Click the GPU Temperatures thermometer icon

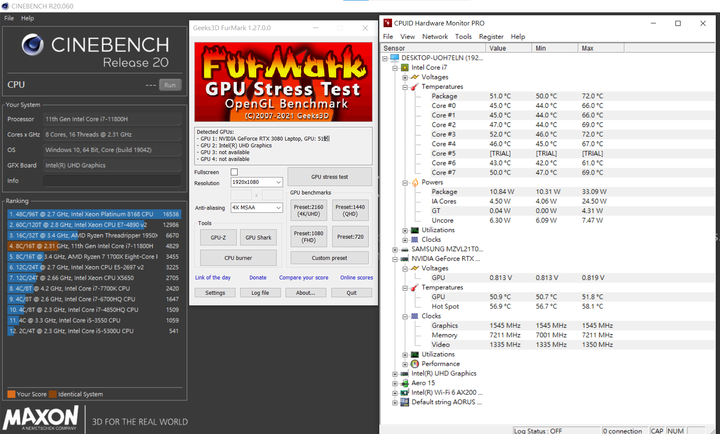(415, 287)
